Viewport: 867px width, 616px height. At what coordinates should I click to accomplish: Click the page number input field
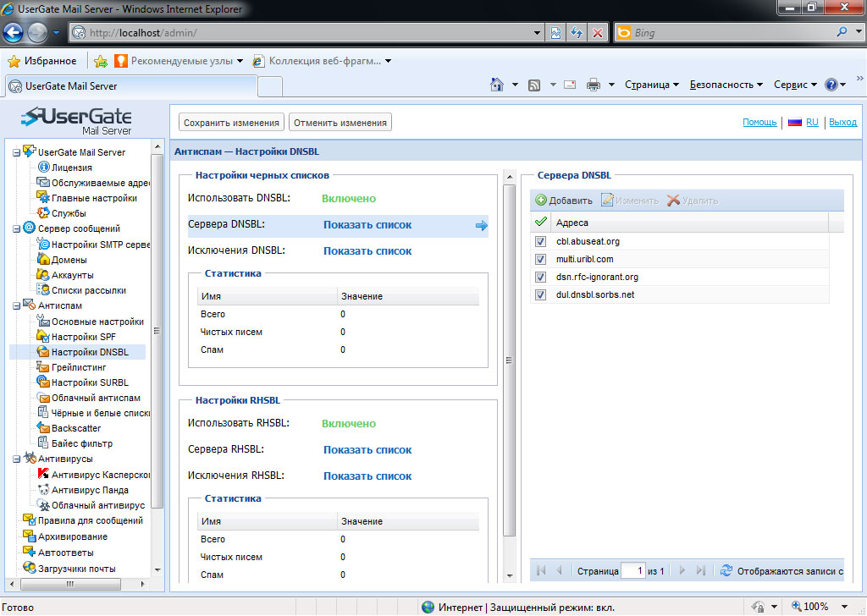pos(633,571)
